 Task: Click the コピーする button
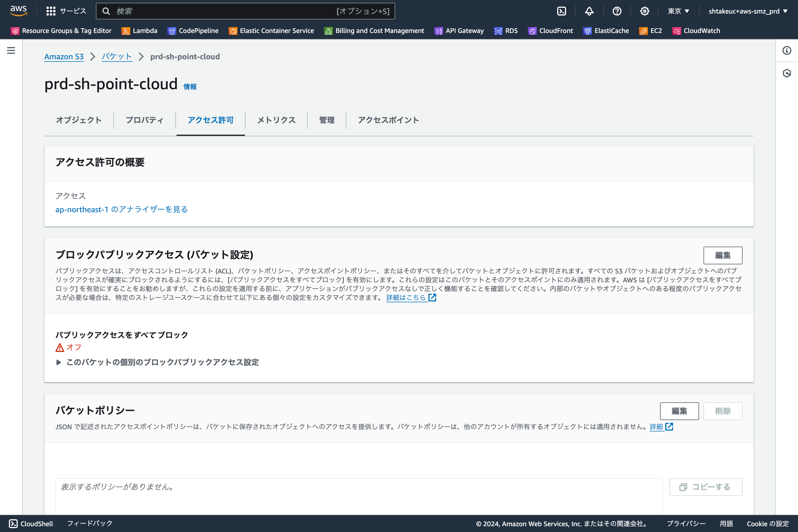pos(706,487)
